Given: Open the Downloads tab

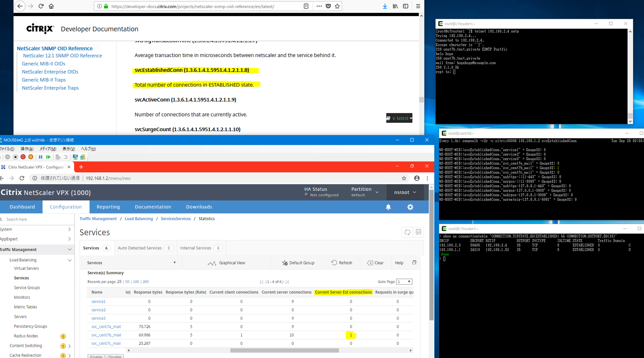Looking at the screenshot, I should pos(199,207).
